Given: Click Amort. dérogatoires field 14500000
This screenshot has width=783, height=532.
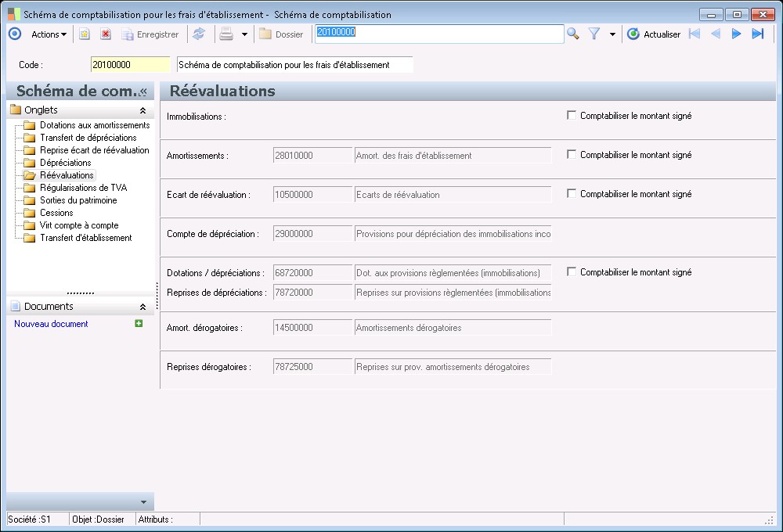Looking at the screenshot, I should coord(312,328).
